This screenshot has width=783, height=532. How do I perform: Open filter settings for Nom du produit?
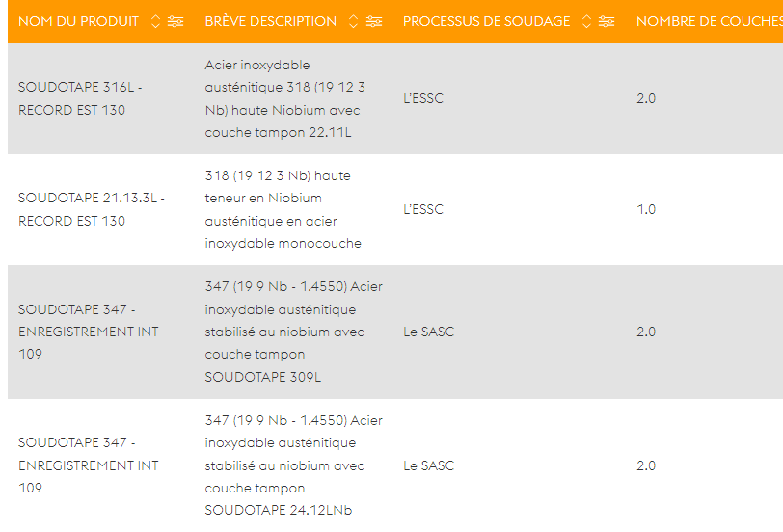click(x=175, y=21)
